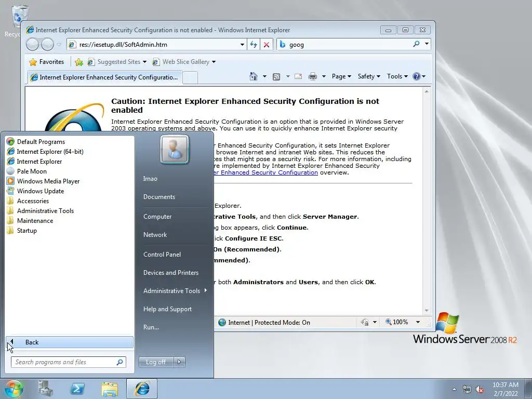Click the Home page icon

(254, 76)
